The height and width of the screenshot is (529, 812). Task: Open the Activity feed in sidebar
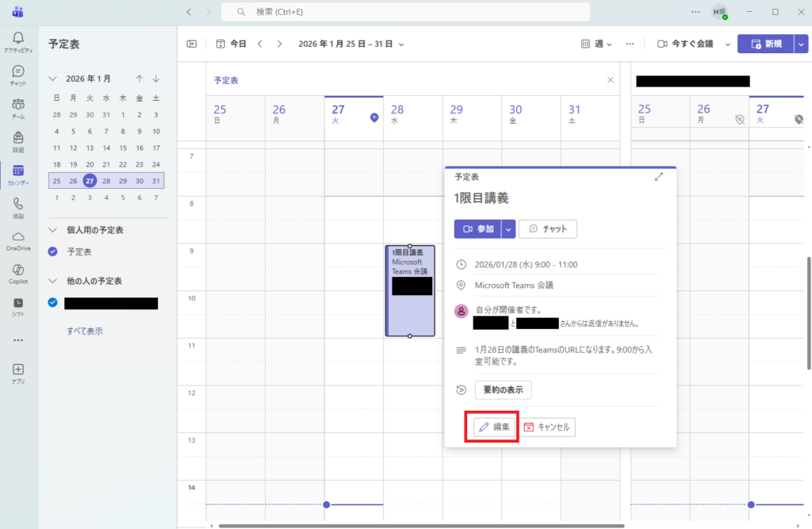tap(17, 41)
